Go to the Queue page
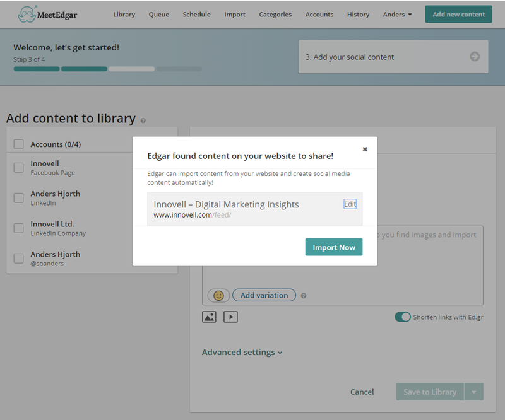 click(159, 15)
